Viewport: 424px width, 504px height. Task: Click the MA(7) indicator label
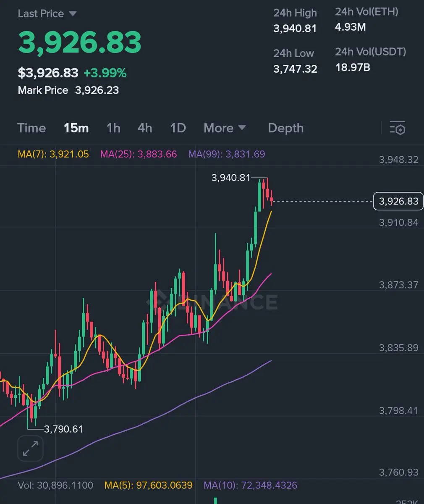pyautogui.click(x=53, y=154)
